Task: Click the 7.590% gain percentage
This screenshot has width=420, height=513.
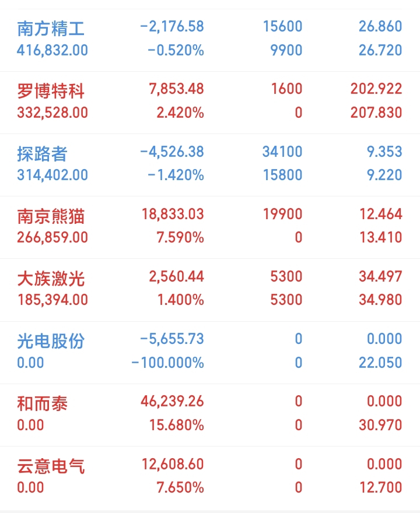Action: [180, 237]
